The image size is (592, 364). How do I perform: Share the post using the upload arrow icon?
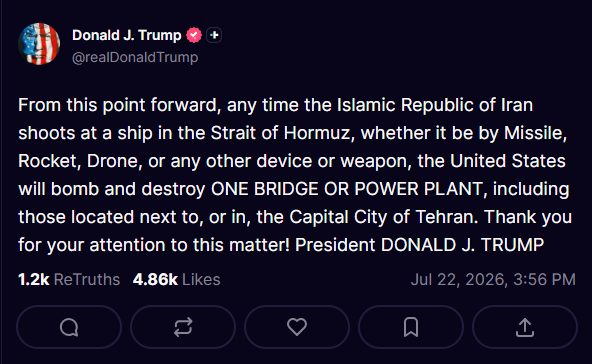[525, 327]
